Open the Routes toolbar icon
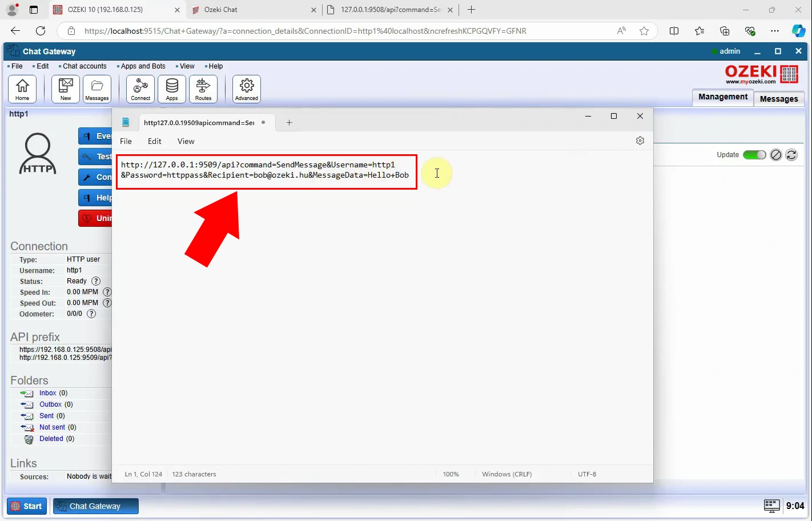Screen dimensions: 812x521 [x=203, y=89]
